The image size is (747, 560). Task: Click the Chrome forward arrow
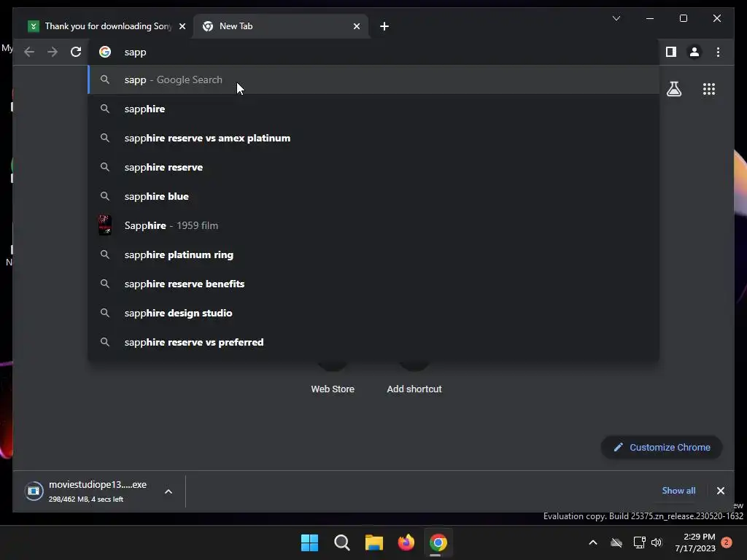point(53,52)
